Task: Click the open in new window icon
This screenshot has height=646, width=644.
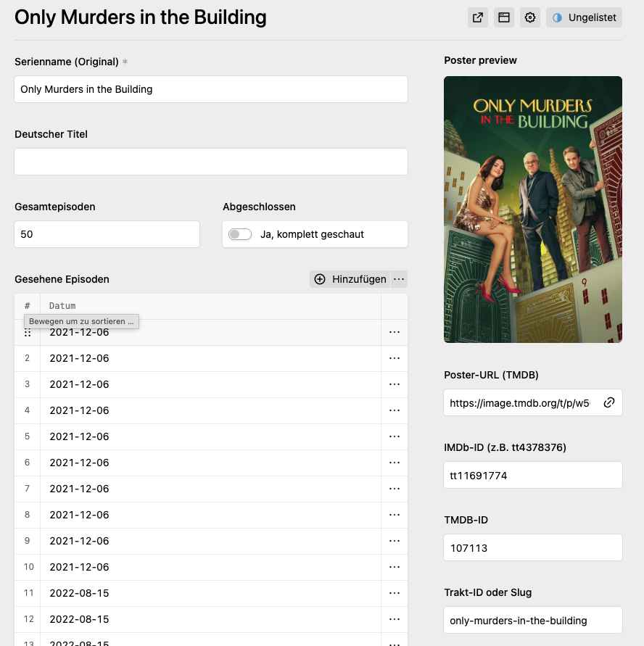Action: (478, 17)
